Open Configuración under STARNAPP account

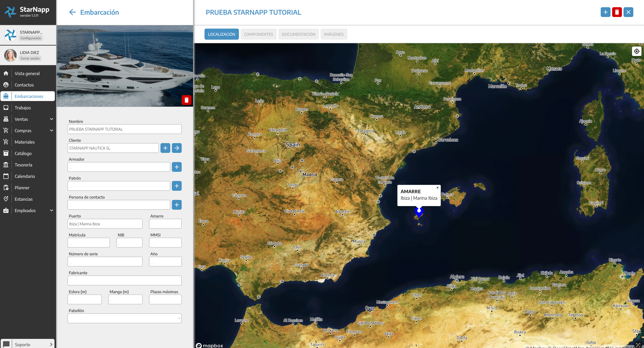tap(31, 38)
